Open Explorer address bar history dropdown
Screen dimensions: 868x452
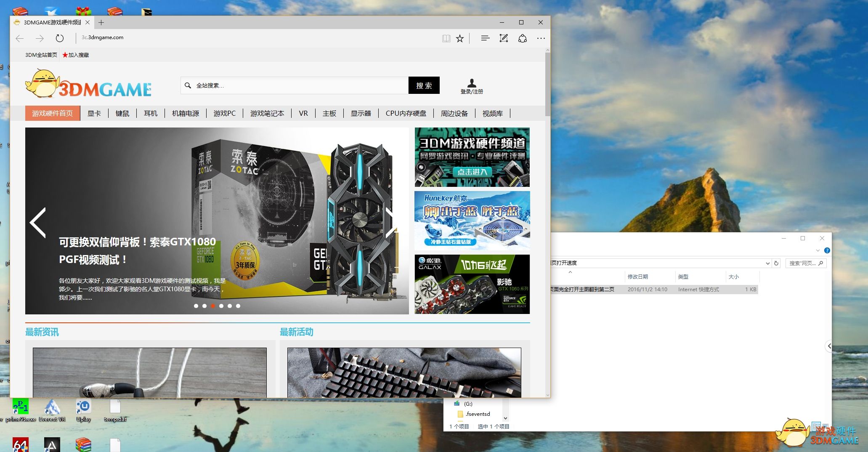(x=768, y=263)
